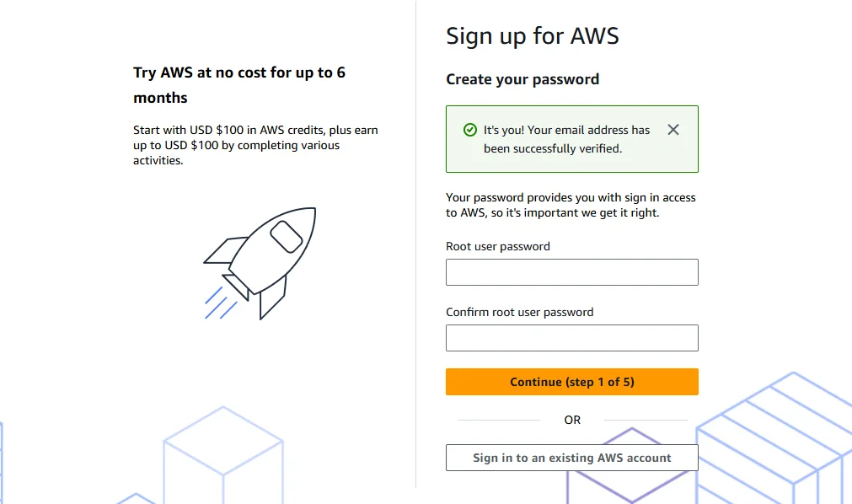Click the Create your password subheading
The image size is (852, 504).
522,79
